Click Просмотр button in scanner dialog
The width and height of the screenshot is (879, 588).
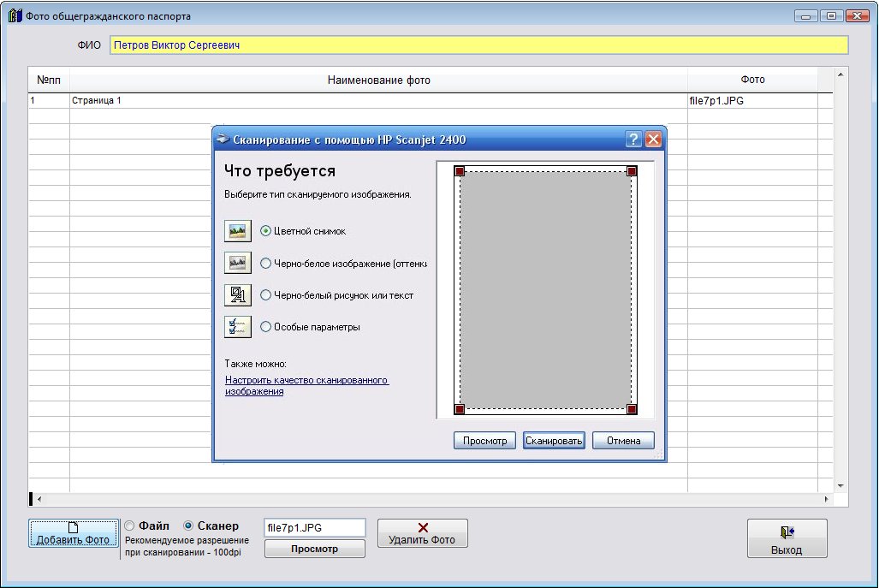(485, 441)
